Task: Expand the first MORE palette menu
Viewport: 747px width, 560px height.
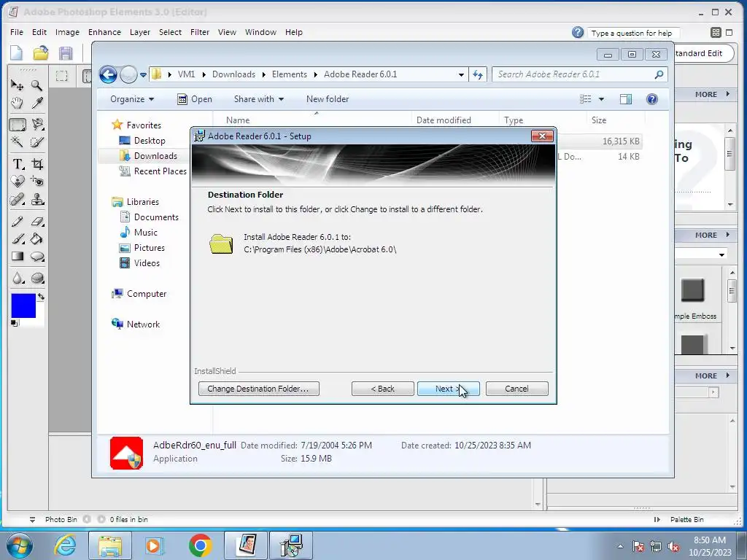Action: click(x=712, y=94)
